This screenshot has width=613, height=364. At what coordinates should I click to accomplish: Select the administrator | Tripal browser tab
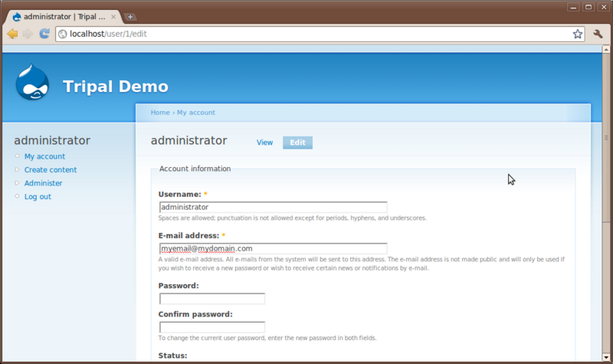pyautogui.click(x=64, y=17)
